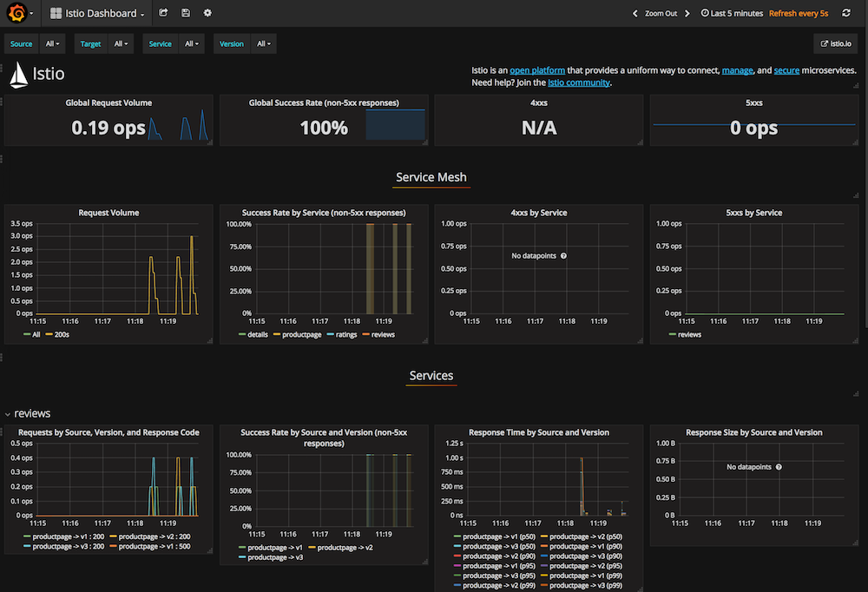Toggle the All series in Request Volume legend
868x592 pixels.
point(32,334)
